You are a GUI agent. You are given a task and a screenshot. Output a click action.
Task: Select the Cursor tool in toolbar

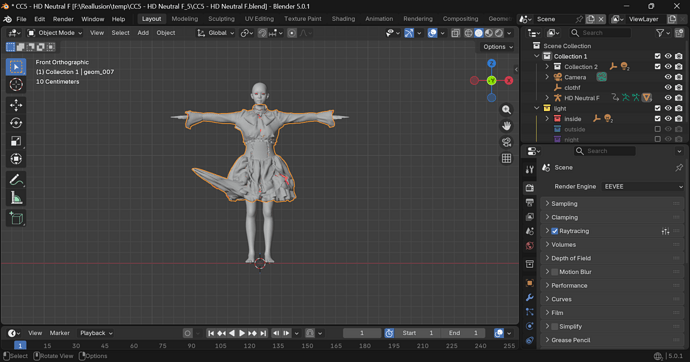[16, 84]
